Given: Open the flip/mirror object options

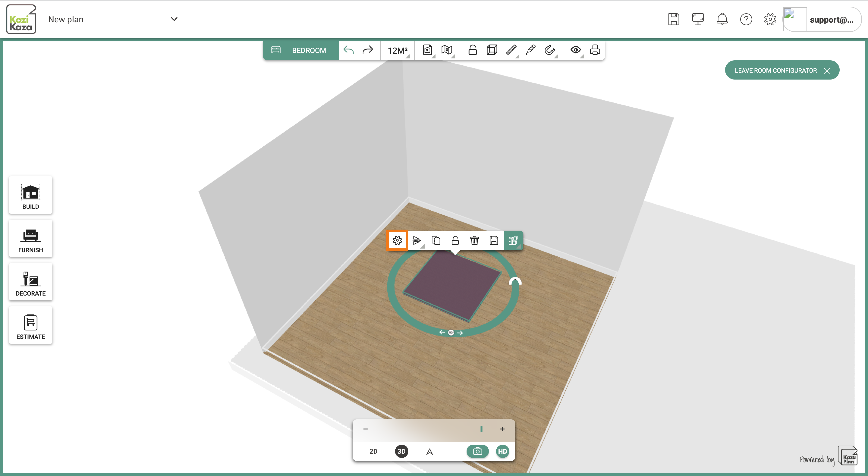Looking at the screenshot, I should click(417, 241).
